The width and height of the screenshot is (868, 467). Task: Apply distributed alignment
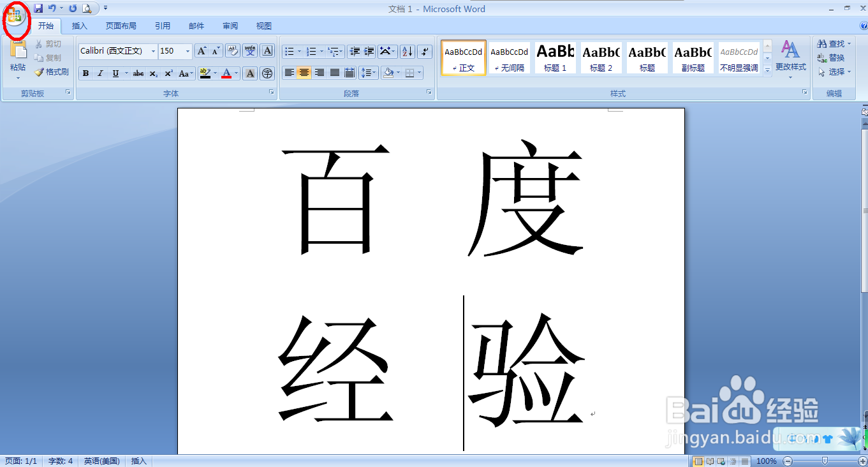(x=349, y=73)
